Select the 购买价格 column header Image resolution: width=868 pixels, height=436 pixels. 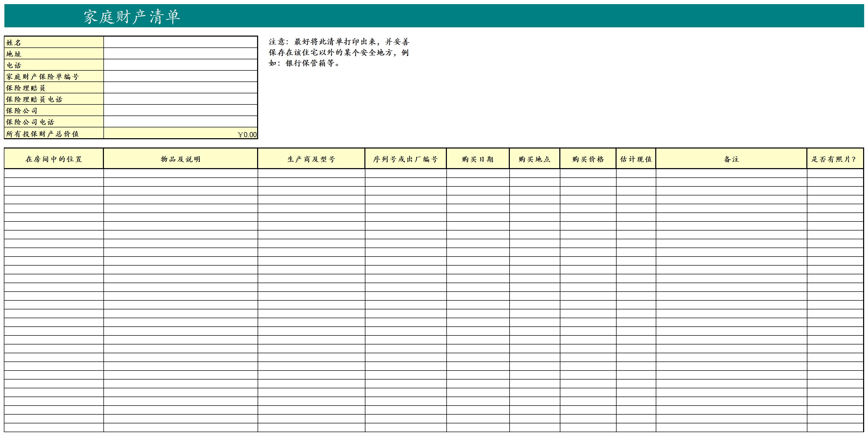(x=588, y=159)
